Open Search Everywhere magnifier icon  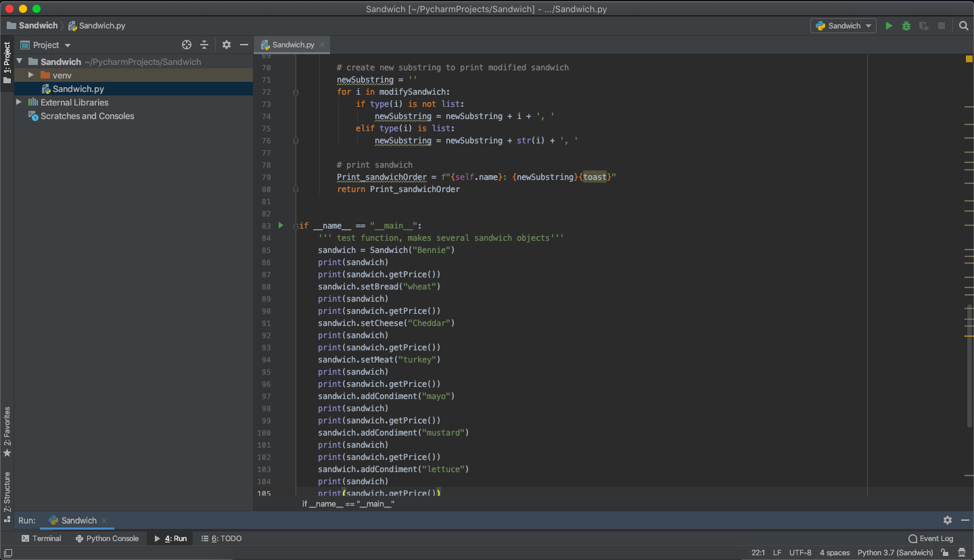(x=964, y=26)
